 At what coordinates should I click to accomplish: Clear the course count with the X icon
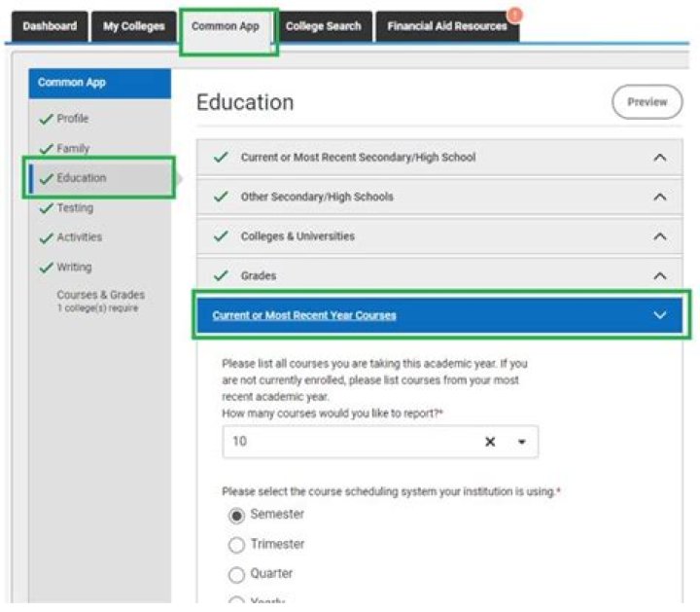(x=490, y=442)
